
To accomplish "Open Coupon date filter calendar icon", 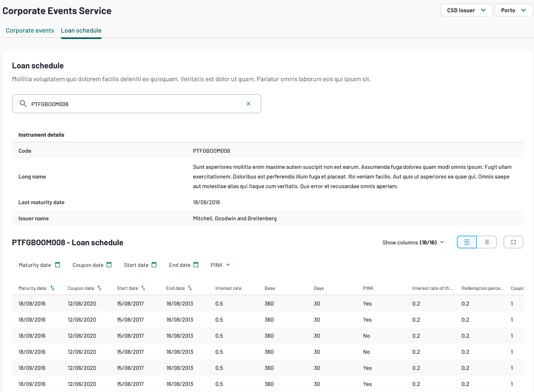I will (109, 265).
